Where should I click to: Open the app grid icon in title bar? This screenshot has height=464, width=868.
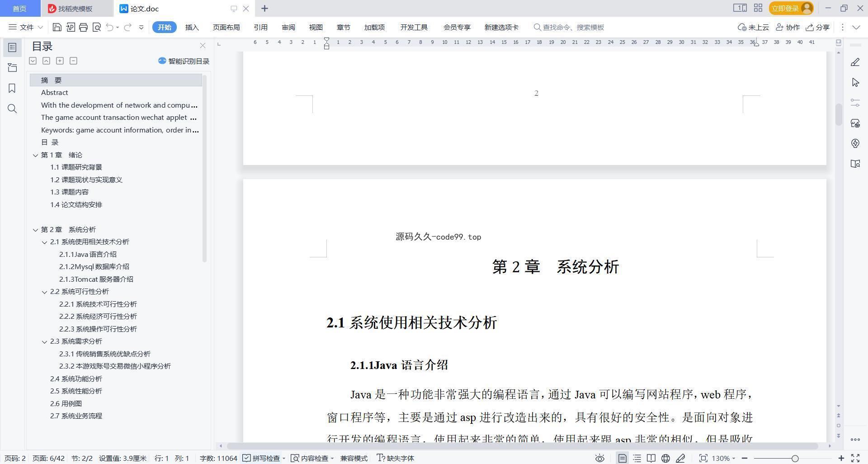[x=758, y=8]
